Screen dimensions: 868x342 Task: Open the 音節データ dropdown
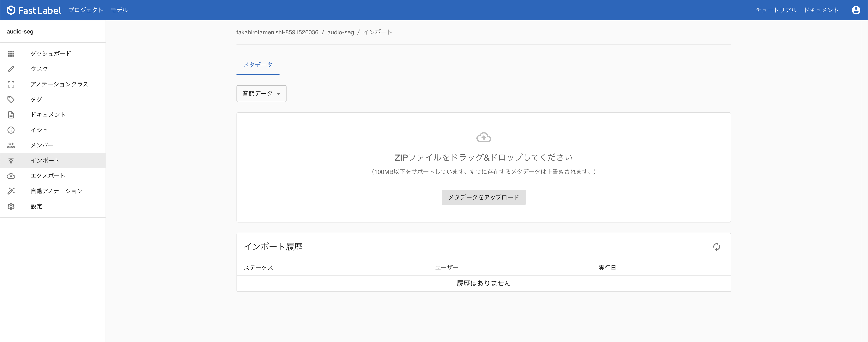point(261,94)
